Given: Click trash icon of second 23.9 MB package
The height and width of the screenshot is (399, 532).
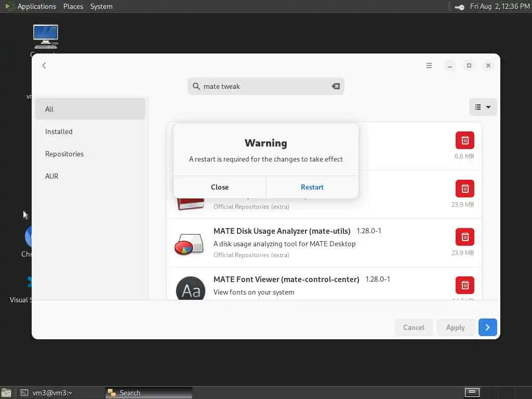Looking at the screenshot, I should click(465, 237).
